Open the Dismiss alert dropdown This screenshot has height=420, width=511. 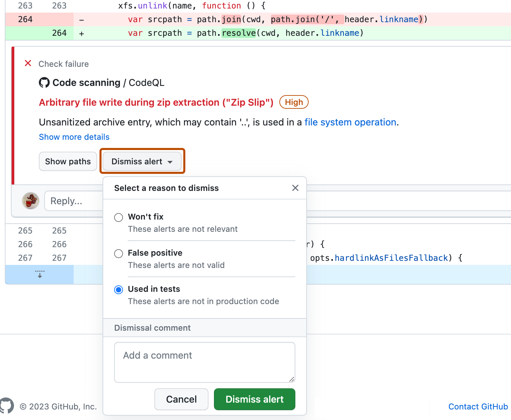point(141,161)
